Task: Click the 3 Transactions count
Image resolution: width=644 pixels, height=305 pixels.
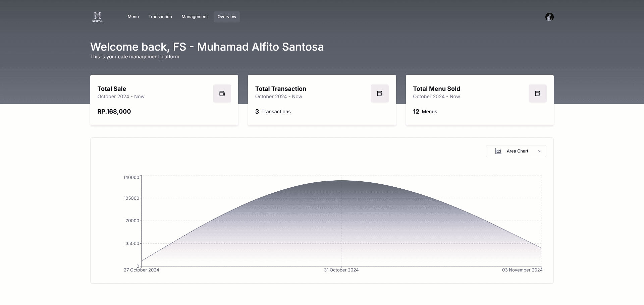Action: click(x=273, y=112)
